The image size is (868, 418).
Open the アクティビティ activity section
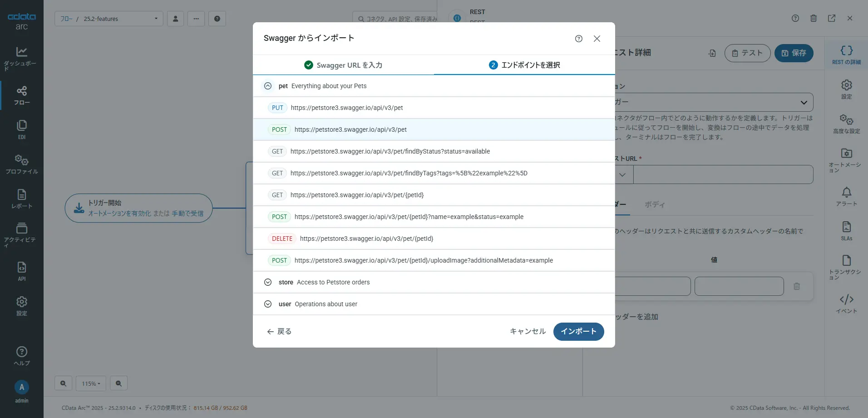21,234
